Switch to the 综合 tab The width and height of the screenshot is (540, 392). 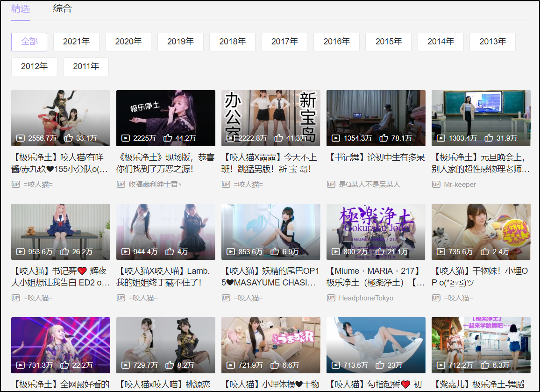coord(63,9)
